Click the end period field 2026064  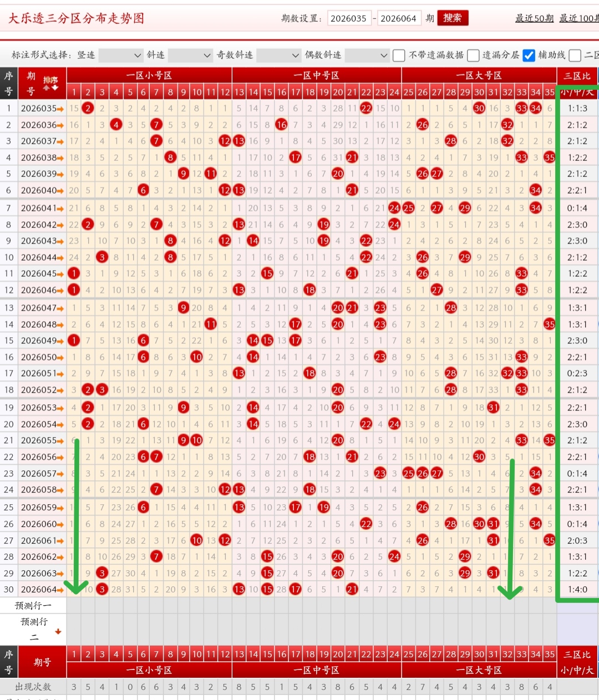pyautogui.click(x=399, y=18)
